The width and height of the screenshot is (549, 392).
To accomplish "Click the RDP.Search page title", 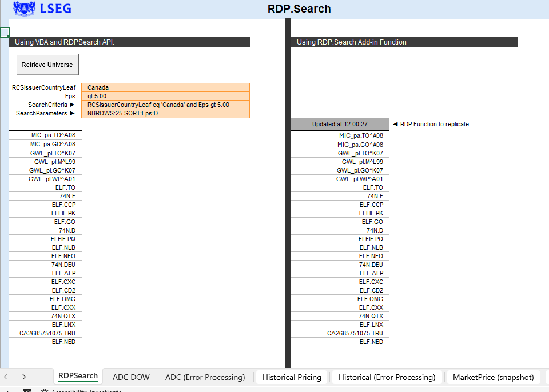I will click(x=299, y=9).
